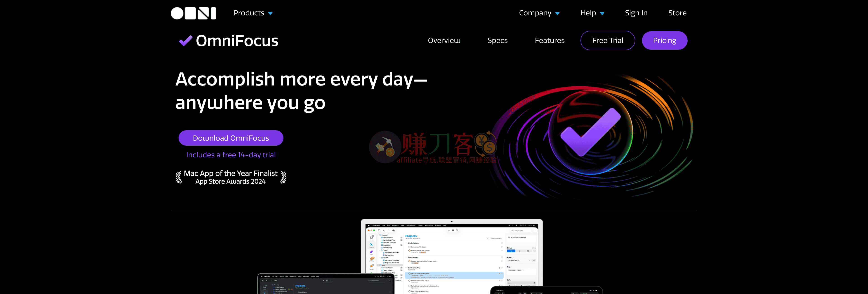Click the Computer tag swatch
The image size is (868, 294).
click(x=512, y=270)
